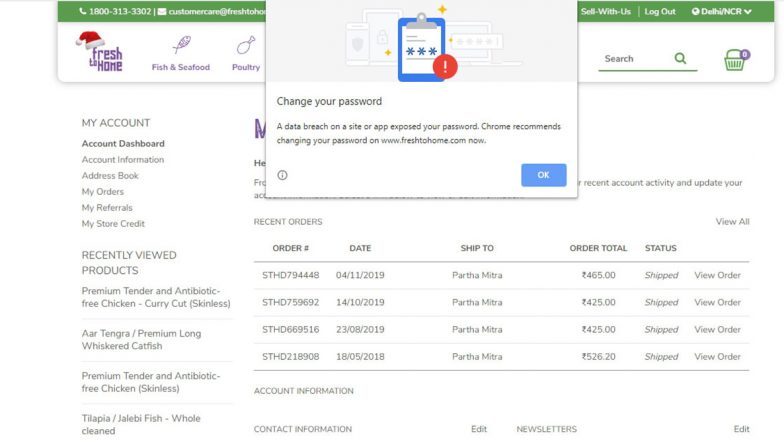Image resolution: width=784 pixels, height=441 pixels.
Task: Click Shipped status for STHD794448
Action: [x=661, y=275]
